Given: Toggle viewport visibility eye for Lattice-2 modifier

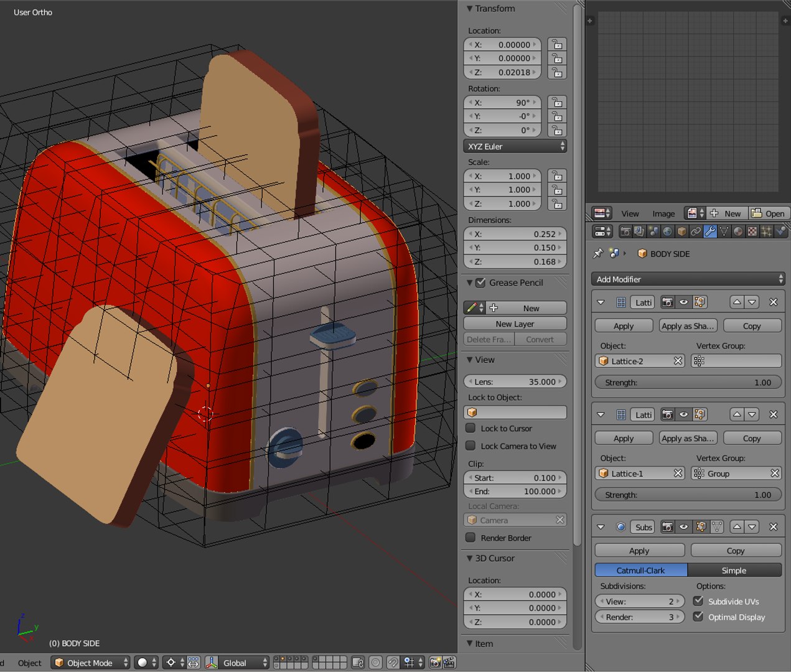Looking at the screenshot, I should tap(683, 302).
